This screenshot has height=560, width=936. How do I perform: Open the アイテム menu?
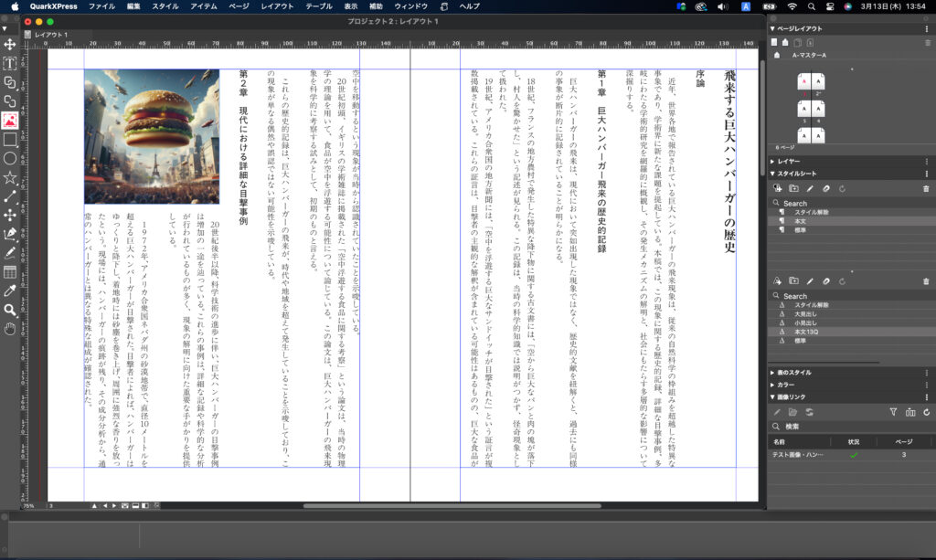pos(204,6)
